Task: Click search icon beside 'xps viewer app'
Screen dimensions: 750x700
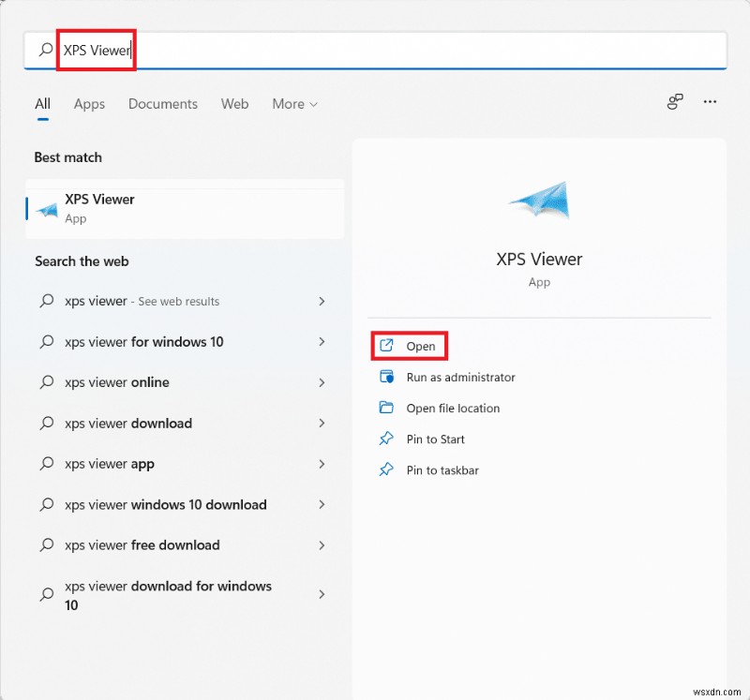Action: pos(46,463)
